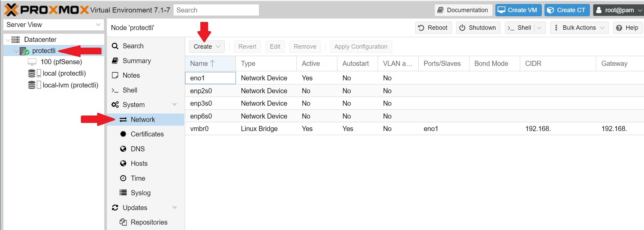644x230 pixels.
Task: Sort by the Autostart column header
Action: click(357, 63)
